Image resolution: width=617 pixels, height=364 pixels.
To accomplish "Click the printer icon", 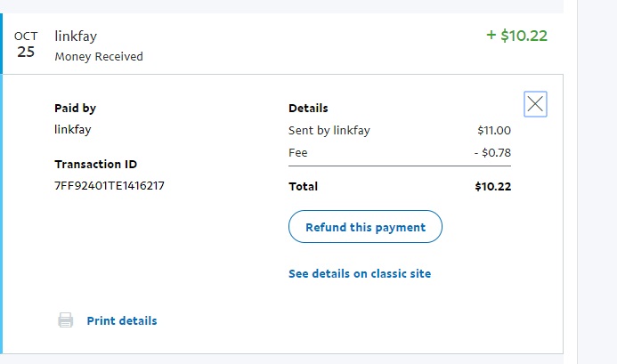I will [x=65, y=320].
